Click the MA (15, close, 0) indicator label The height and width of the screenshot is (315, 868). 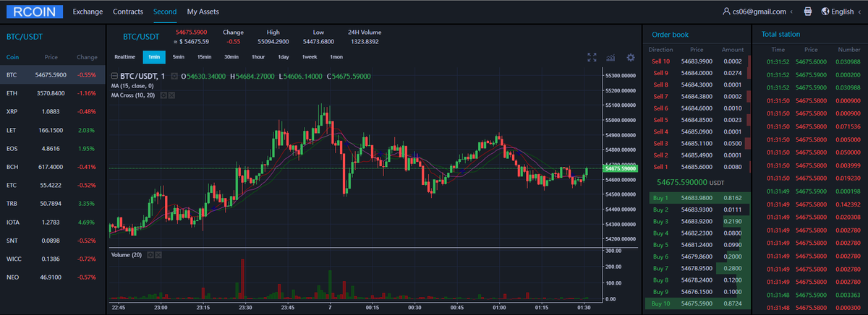tap(132, 85)
